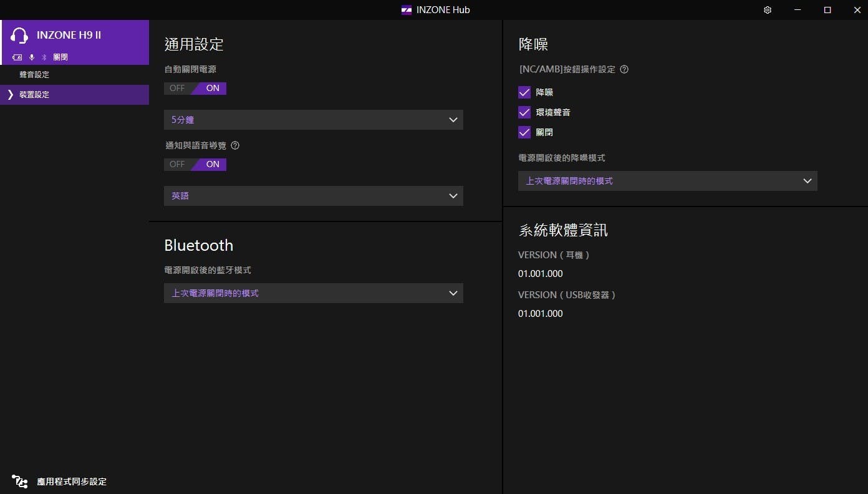
Task: Click the INZONE H9 II headset icon
Action: (19, 36)
